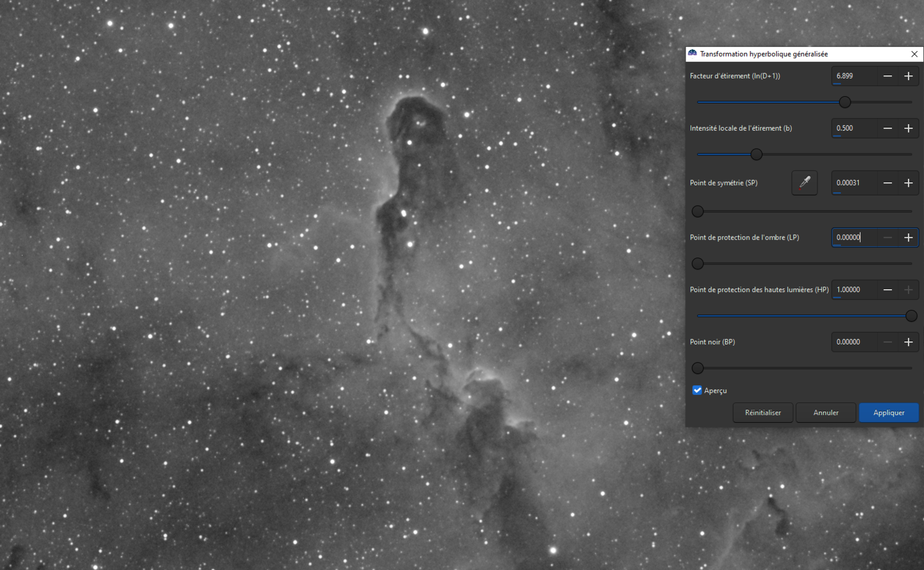924x570 pixels.
Task: Focus the black point (BP) value field
Action: pos(854,342)
